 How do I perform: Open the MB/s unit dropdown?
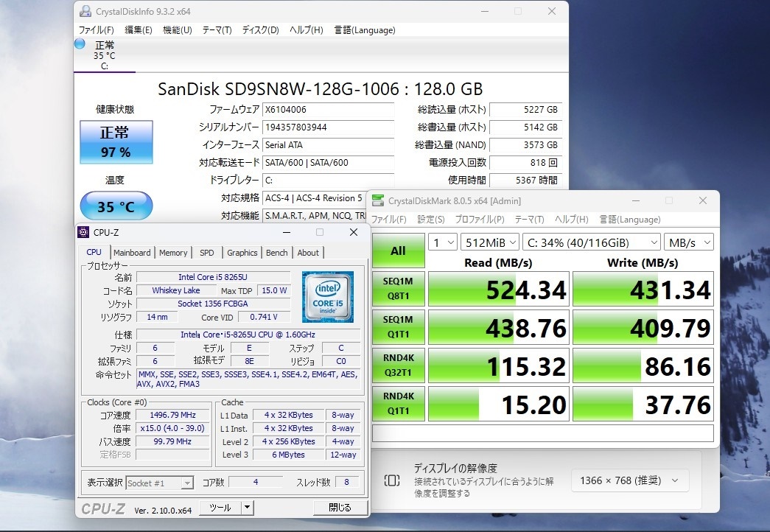[689, 242]
